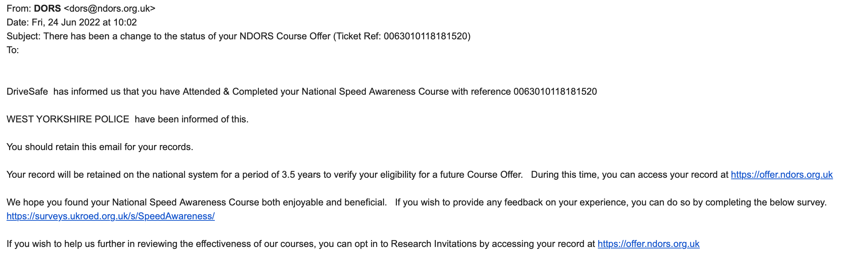Screen dimensions: 868x263
Task: Click "NDORS Course Offer" in the subject line
Action: click(285, 36)
